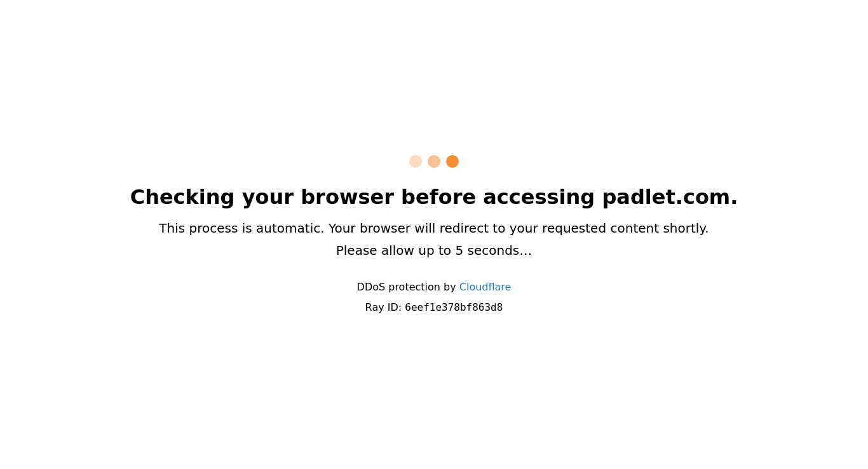
Task: Click the word "DDoS"
Action: (x=371, y=287)
